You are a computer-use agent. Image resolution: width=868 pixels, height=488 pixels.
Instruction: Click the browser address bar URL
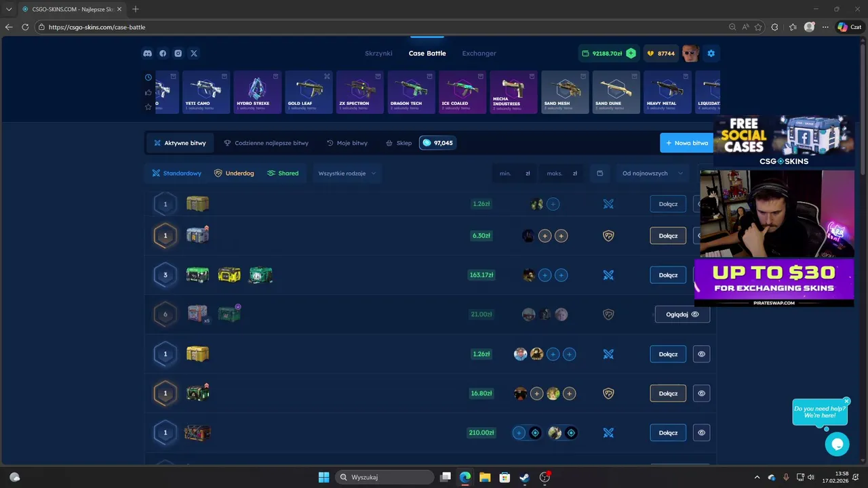[x=97, y=27]
